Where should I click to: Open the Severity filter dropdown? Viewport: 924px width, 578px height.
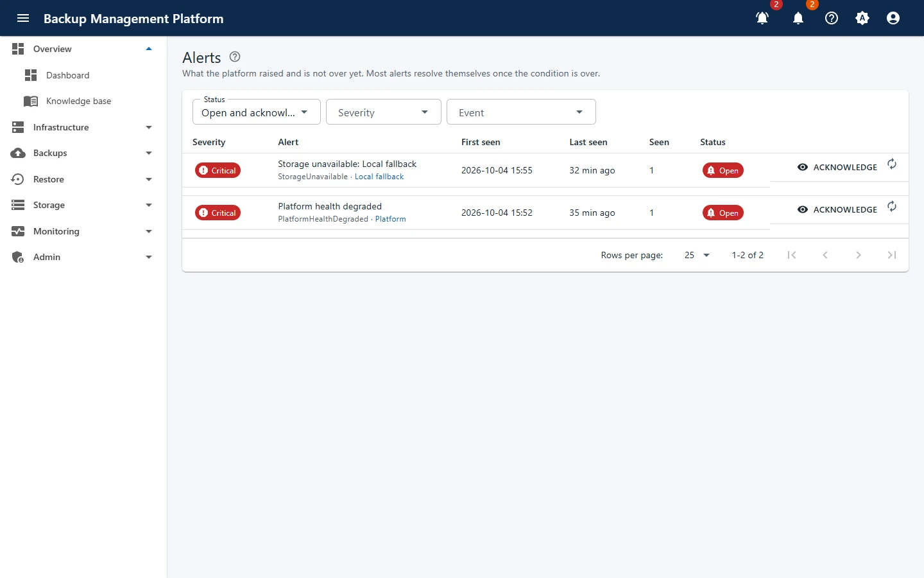tap(384, 112)
